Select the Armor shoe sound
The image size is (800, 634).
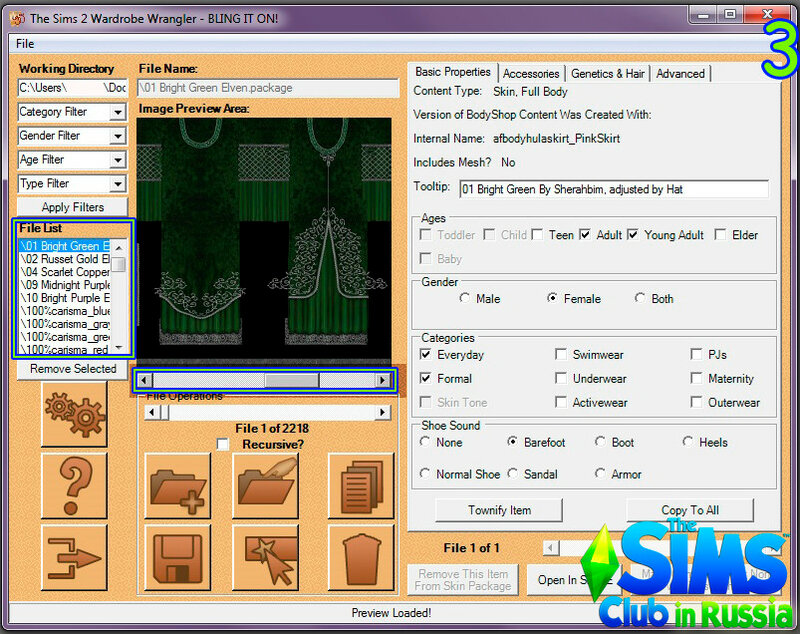click(601, 473)
